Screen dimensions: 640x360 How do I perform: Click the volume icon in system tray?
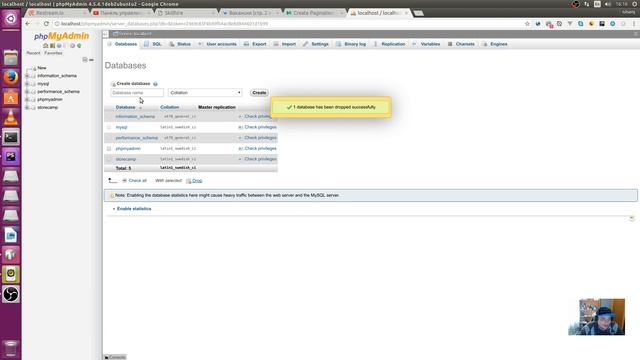608,4
